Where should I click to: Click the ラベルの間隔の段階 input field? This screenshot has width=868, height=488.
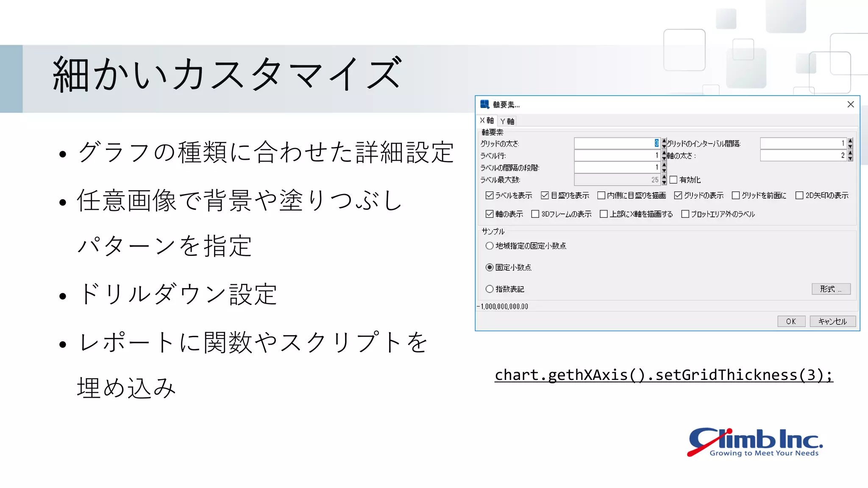(x=617, y=167)
